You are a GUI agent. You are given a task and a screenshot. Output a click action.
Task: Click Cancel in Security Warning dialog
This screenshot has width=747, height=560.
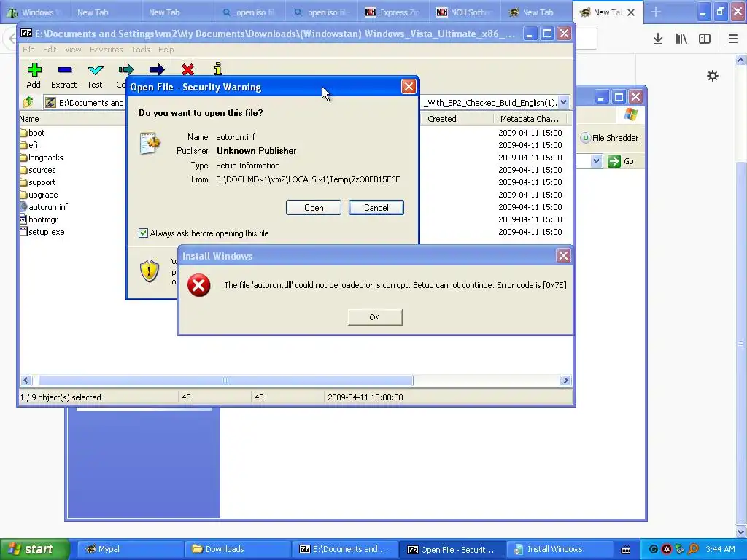(x=376, y=208)
